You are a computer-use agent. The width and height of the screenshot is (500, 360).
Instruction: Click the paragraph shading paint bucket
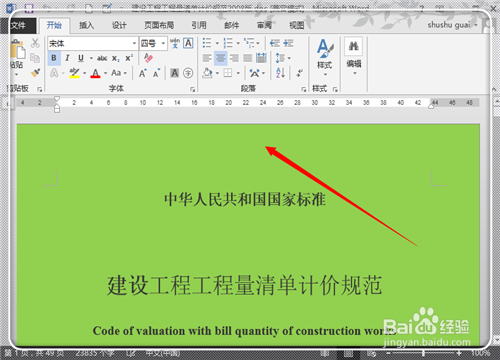[207, 73]
